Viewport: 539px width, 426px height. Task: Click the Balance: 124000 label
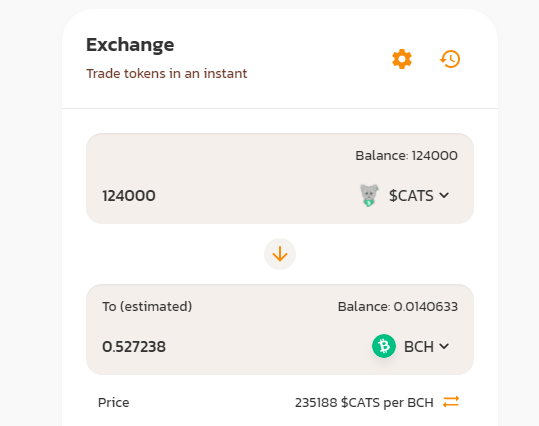coord(406,156)
